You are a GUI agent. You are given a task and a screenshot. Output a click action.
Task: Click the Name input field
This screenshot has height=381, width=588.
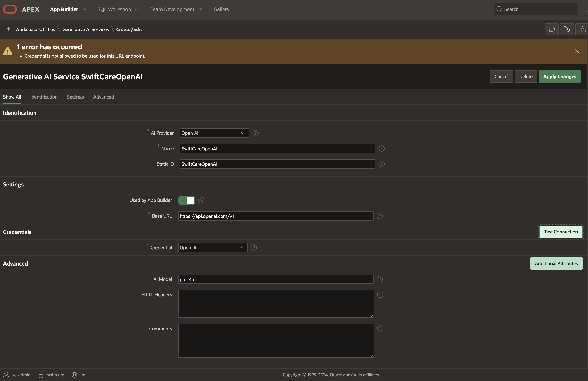277,148
